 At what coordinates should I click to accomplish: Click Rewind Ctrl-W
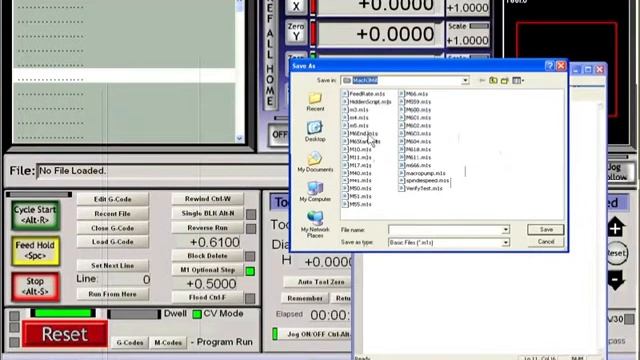click(207, 199)
